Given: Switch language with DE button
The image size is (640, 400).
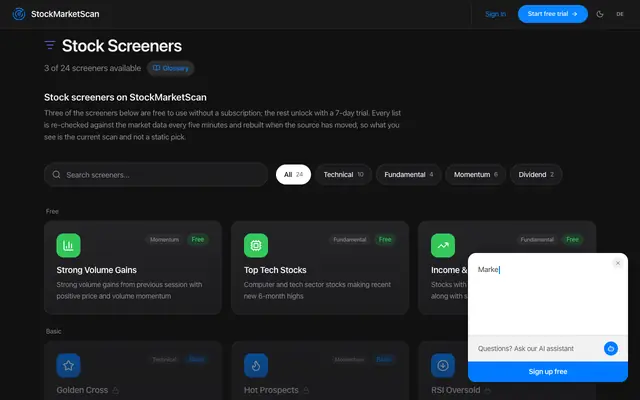Looking at the screenshot, I should (x=620, y=14).
